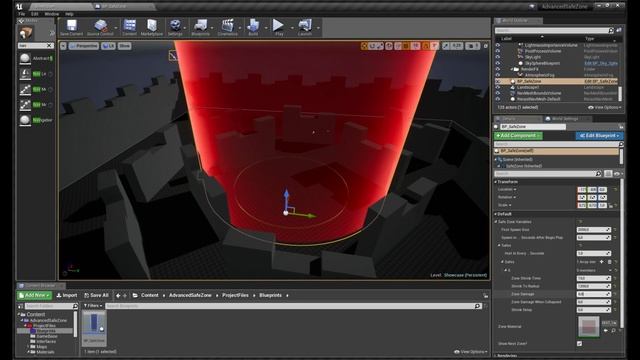Click the Show button in viewport
Screen dimensions: 640x360
(124, 46)
